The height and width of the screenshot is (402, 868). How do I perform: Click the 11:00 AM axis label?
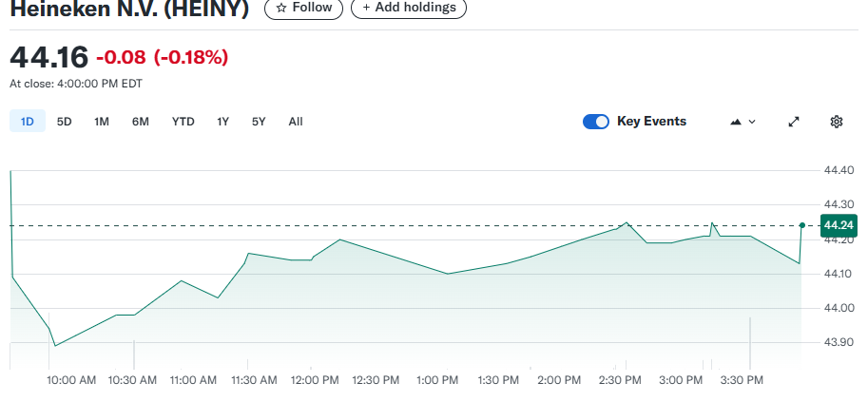coord(192,380)
